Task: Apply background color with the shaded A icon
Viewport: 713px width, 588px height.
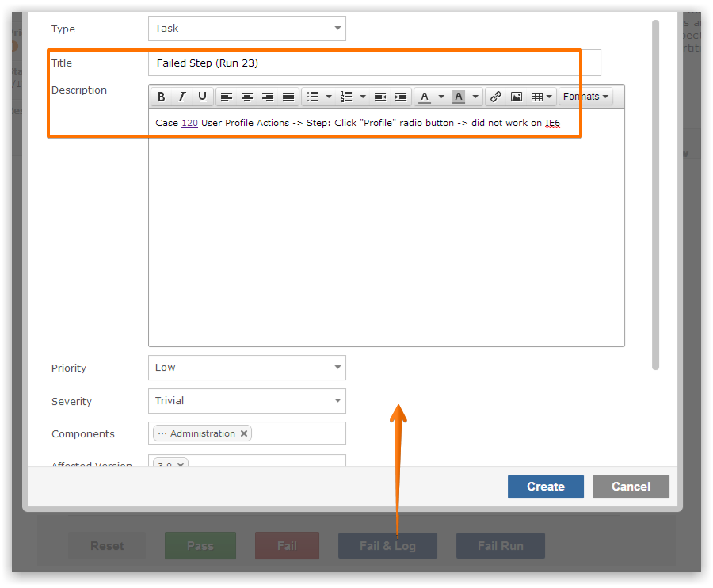Action: click(459, 97)
